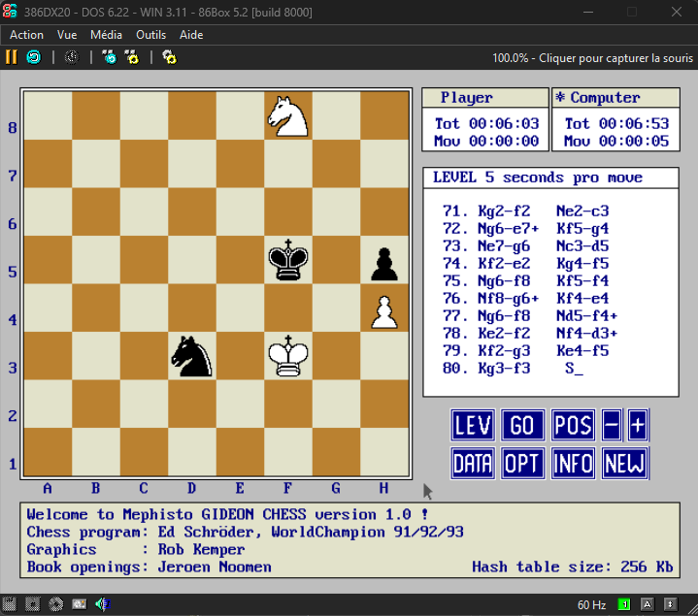Select the white king on F3
The image size is (698, 616).
pos(288,356)
